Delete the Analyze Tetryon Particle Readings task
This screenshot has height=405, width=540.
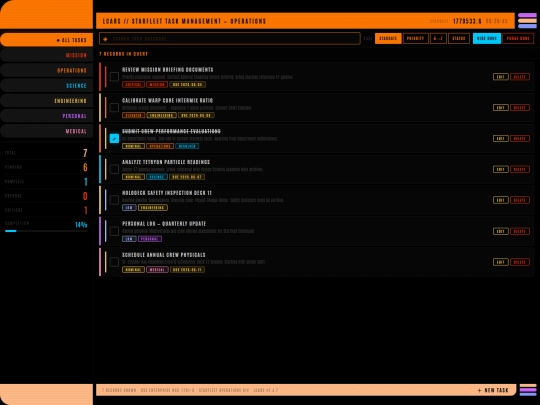(520, 169)
